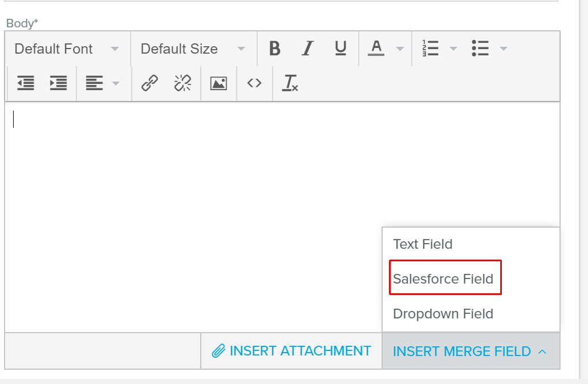
Task: Apply italic formatting
Action: point(308,49)
